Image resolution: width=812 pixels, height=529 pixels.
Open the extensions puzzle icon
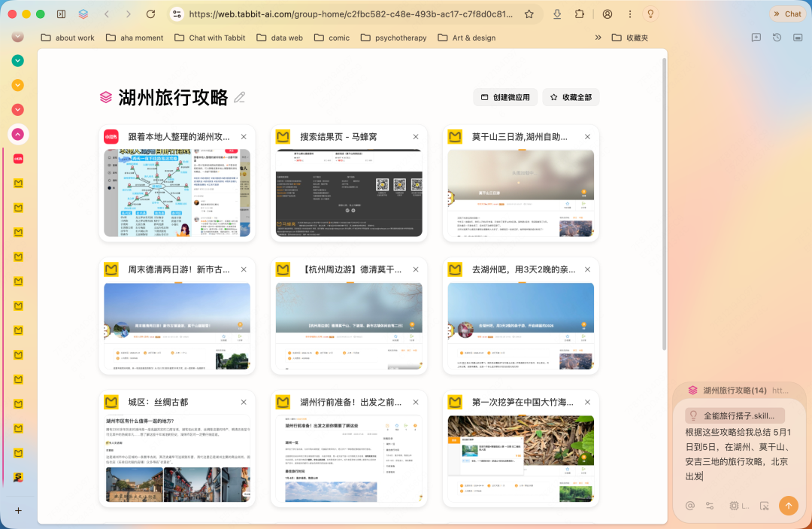pos(580,14)
